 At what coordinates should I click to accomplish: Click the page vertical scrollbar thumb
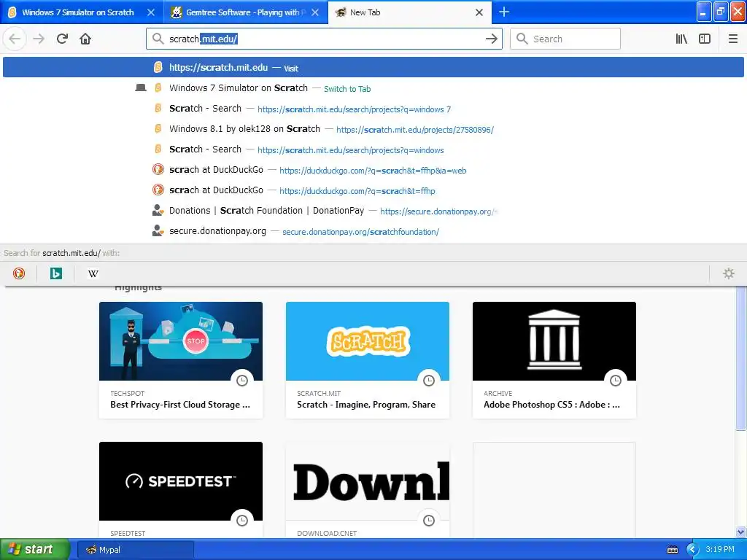pos(740,357)
